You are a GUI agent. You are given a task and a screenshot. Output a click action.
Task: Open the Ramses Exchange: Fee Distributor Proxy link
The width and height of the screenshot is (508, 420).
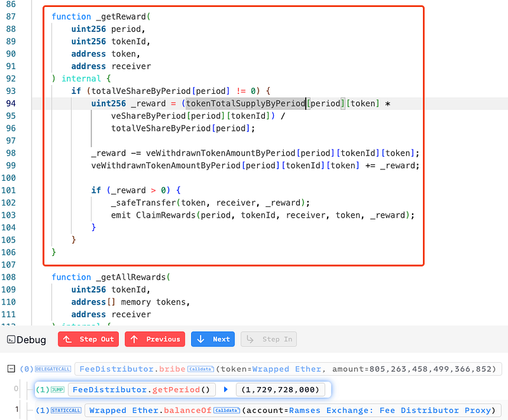click(x=396, y=410)
